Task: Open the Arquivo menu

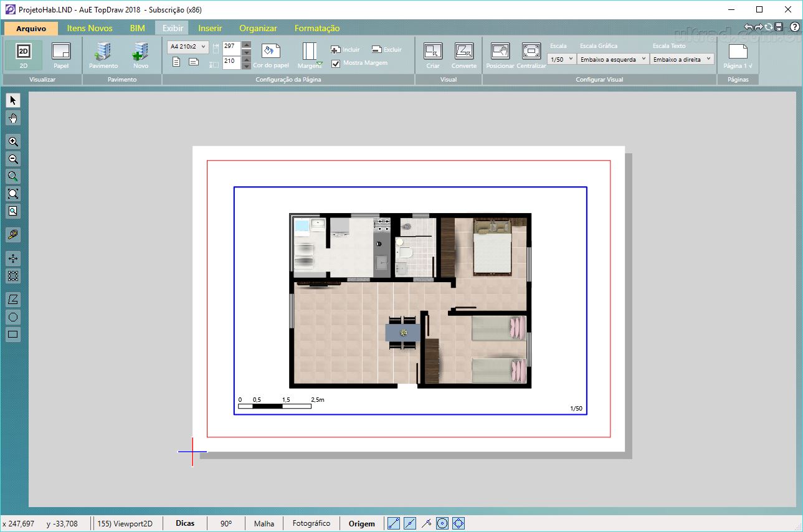Action: coord(31,29)
